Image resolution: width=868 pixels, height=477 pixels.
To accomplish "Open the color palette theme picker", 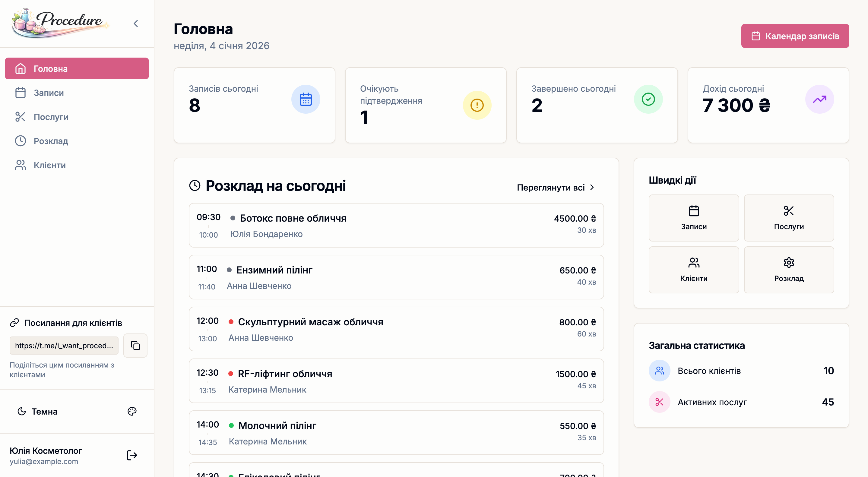I will (132, 411).
